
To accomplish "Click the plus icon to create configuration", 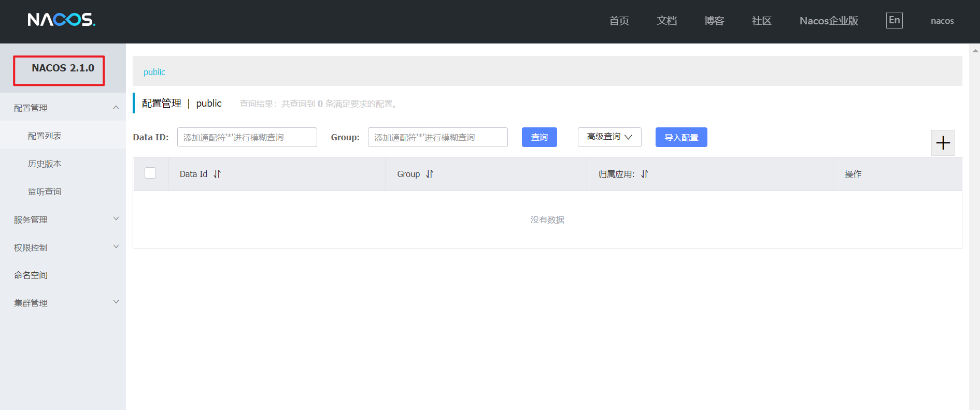I will (943, 143).
